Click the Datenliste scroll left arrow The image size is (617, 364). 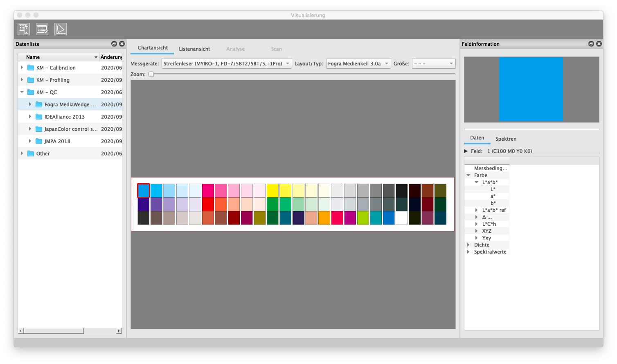(x=21, y=330)
